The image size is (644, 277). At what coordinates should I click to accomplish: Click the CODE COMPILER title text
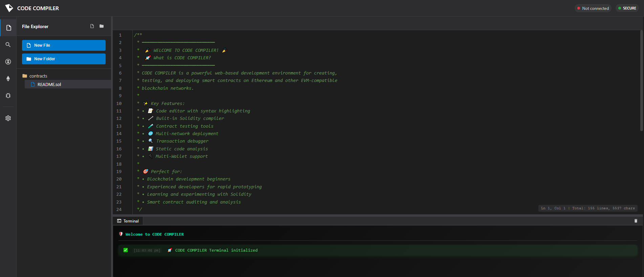(x=38, y=8)
